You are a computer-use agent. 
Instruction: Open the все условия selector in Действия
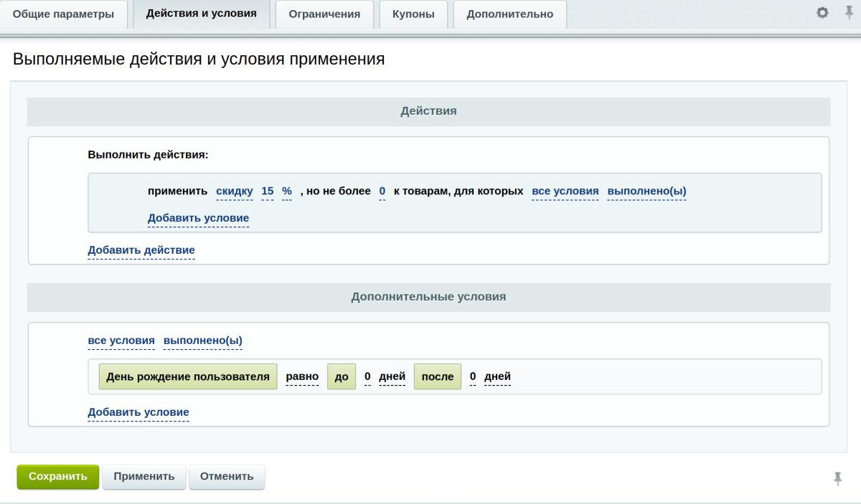564,191
